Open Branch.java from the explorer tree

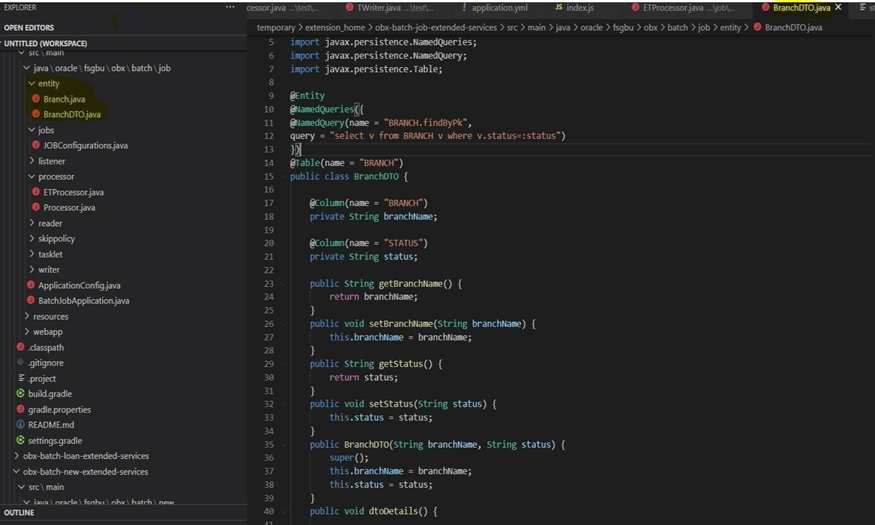(64, 99)
